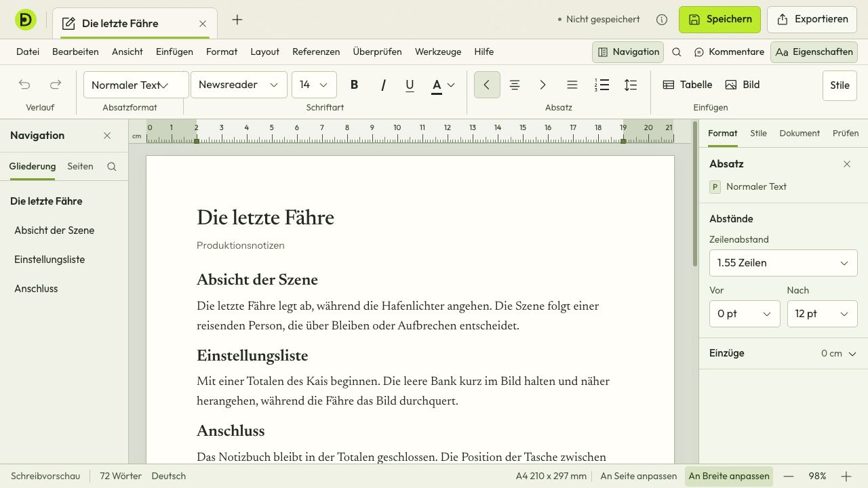Open the Vor spacing 0 pt dropdown
This screenshot has width=868, height=488.
point(745,314)
